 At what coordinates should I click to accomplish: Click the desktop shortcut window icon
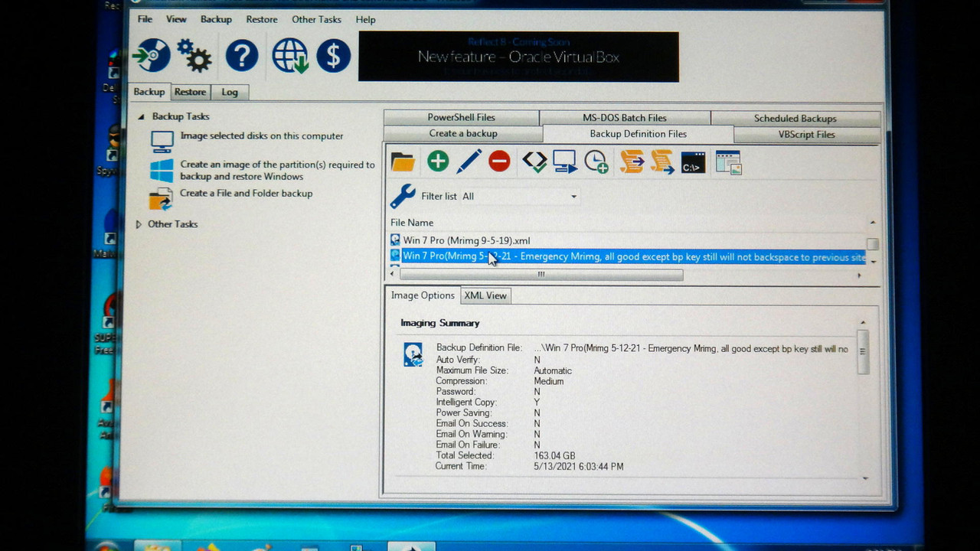tap(728, 162)
